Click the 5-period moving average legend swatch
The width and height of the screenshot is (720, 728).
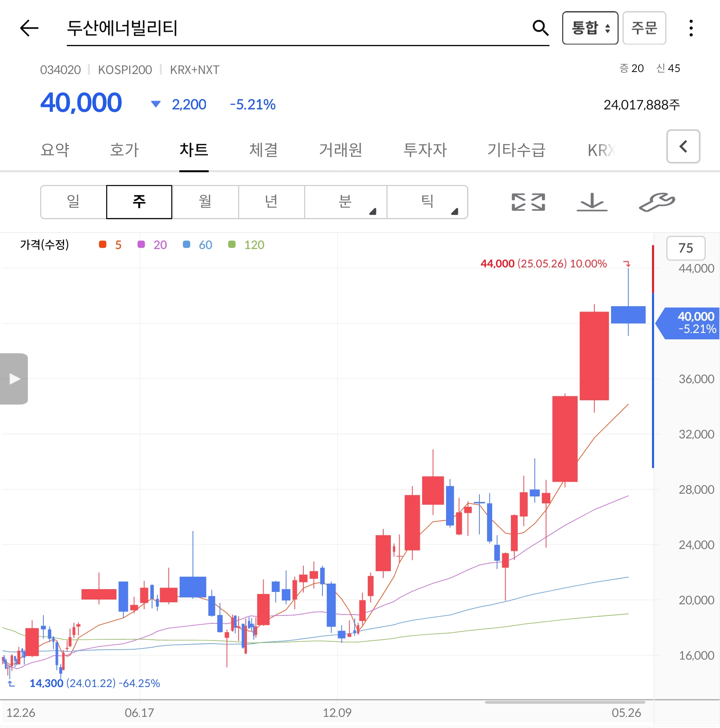[103, 244]
